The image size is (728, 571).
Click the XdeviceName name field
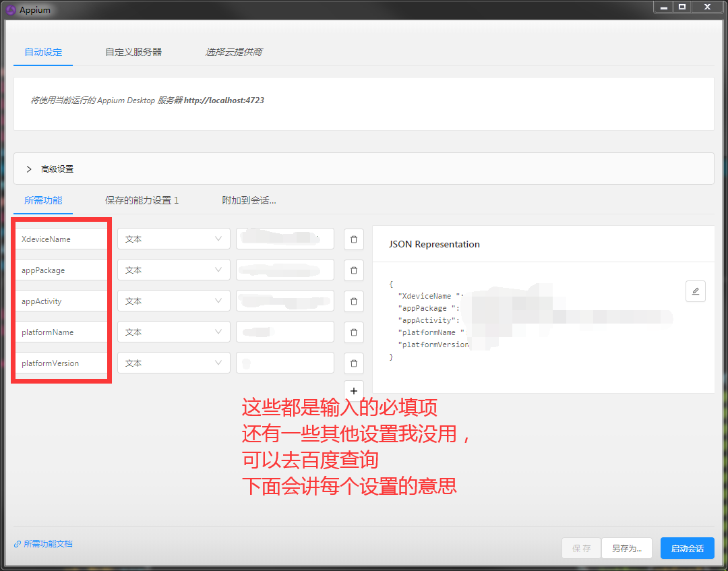61,239
